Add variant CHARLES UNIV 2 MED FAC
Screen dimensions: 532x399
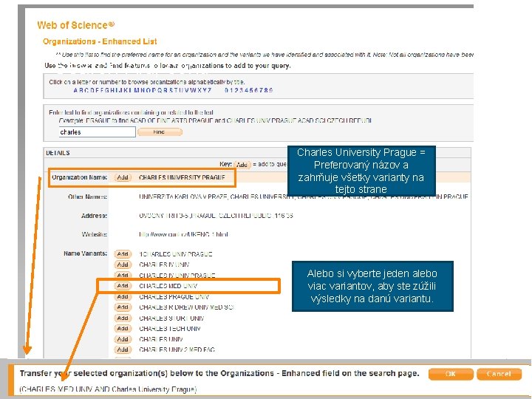tap(123, 349)
